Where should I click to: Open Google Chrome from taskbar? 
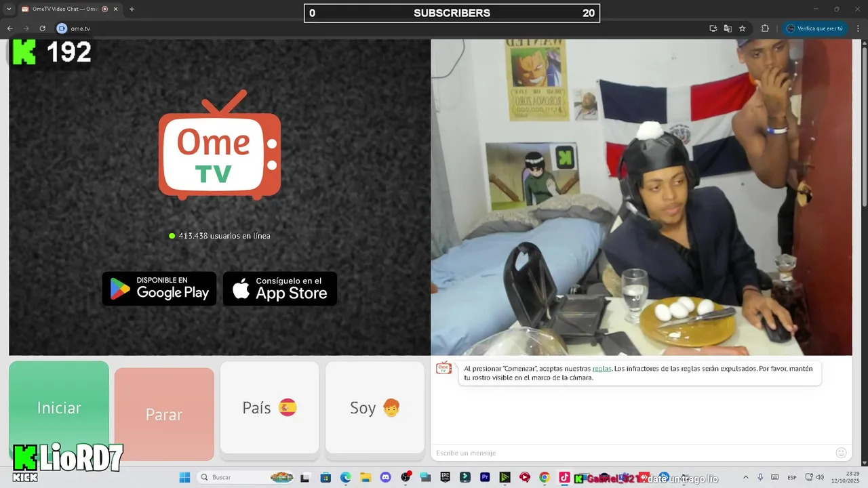point(544,477)
